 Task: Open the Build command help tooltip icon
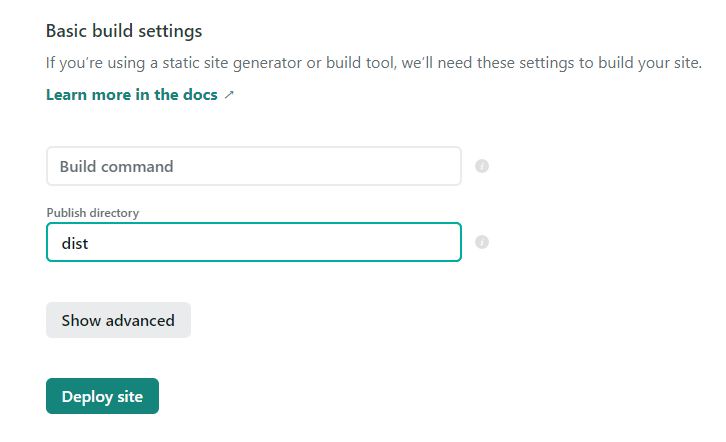[x=482, y=166]
